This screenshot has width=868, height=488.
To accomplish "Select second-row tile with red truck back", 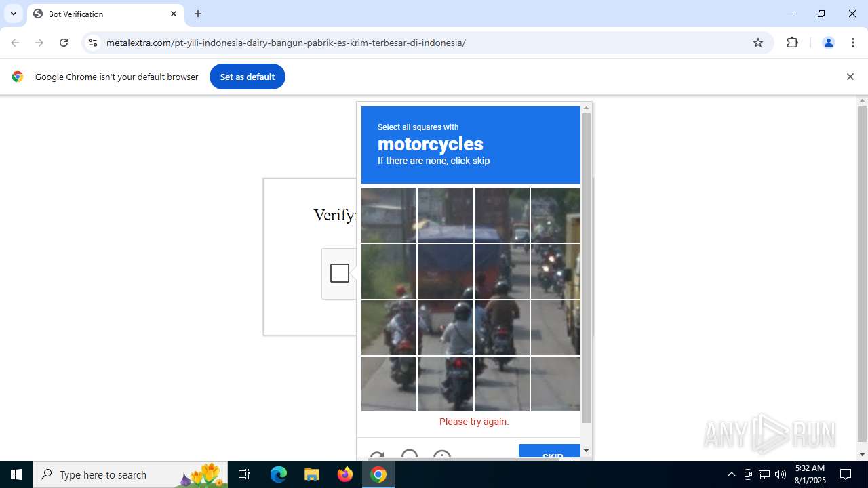I will 445,271.
